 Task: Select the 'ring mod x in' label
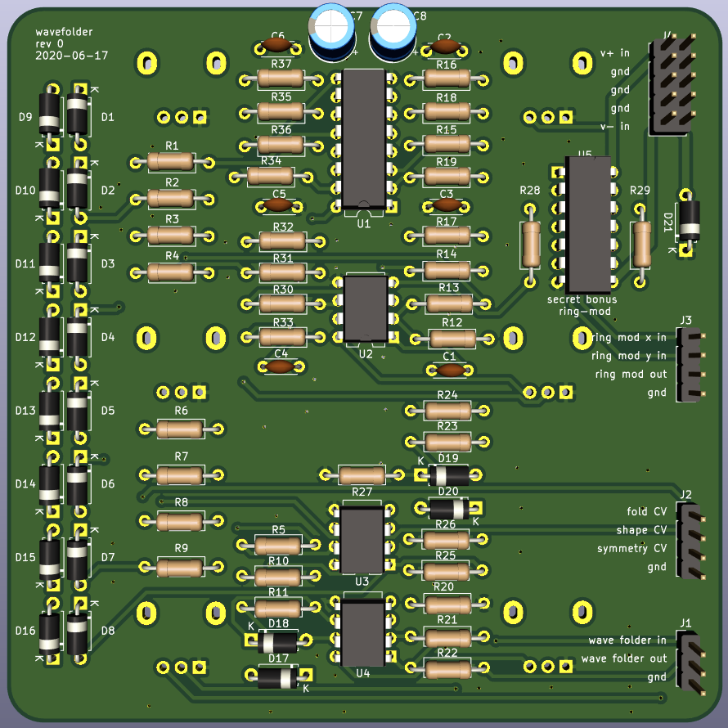tap(629, 338)
